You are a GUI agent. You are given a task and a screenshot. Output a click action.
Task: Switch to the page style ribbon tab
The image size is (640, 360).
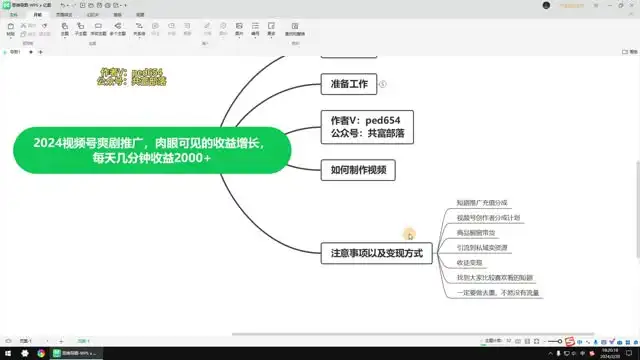pos(64,15)
